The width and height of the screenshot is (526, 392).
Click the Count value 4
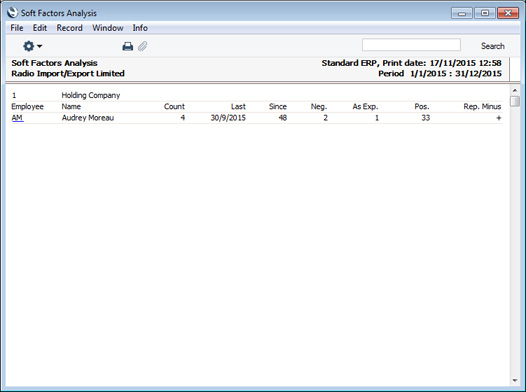[x=182, y=118]
